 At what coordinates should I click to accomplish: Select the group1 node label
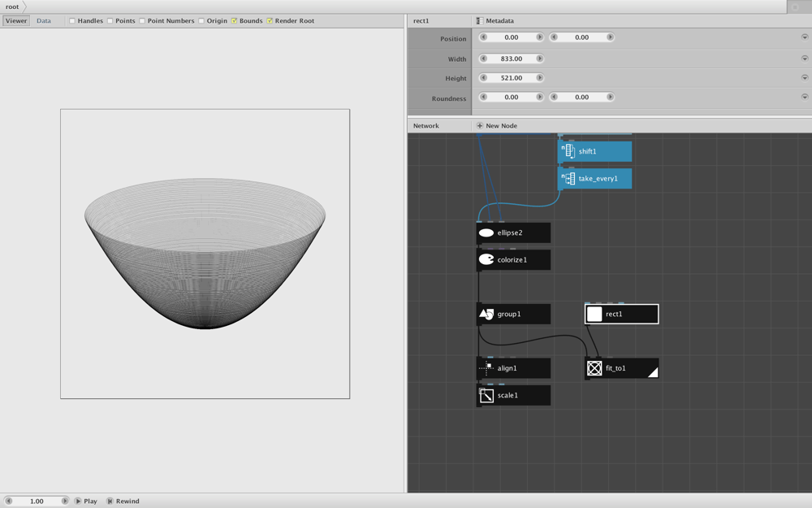tap(509, 314)
